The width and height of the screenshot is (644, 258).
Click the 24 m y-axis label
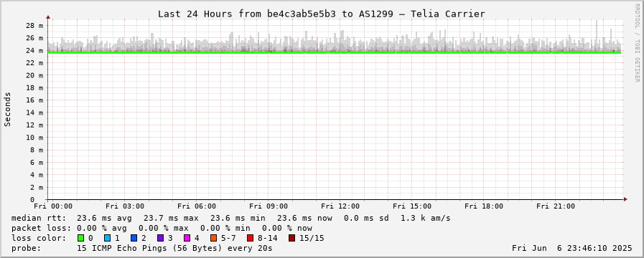click(34, 50)
